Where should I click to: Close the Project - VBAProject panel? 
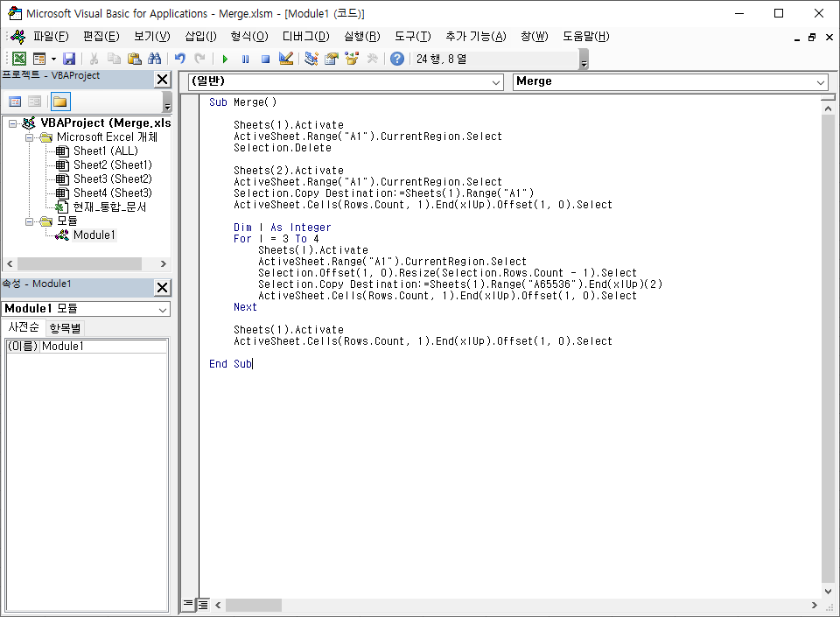pyautogui.click(x=163, y=80)
